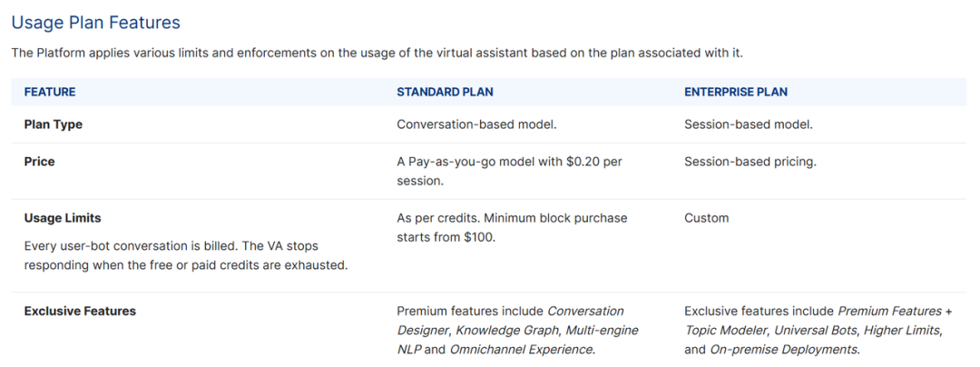This screenshot has width=980, height=367.
Task: Click the Usage Plan Features heading
Action: (96, 23)
